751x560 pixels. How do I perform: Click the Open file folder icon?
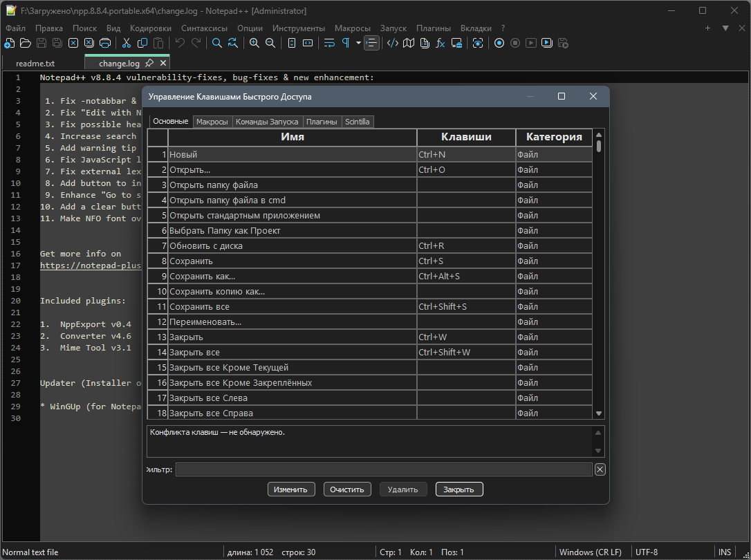click(26, 43)
